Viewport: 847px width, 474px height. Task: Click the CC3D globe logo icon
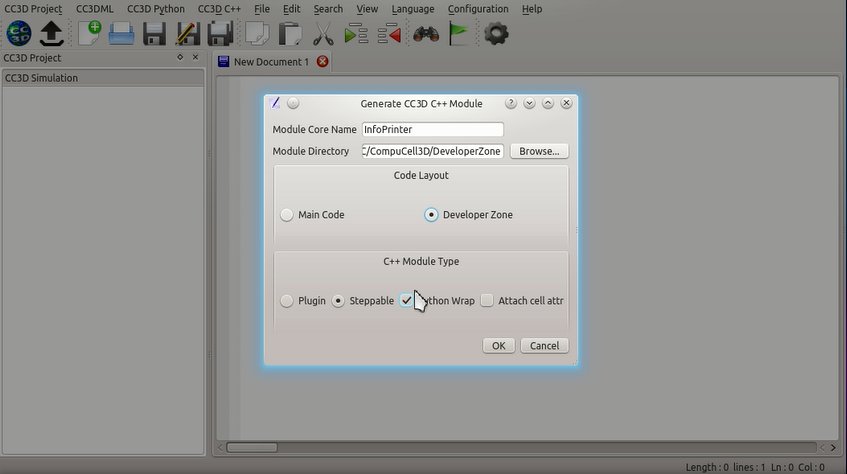18,34
